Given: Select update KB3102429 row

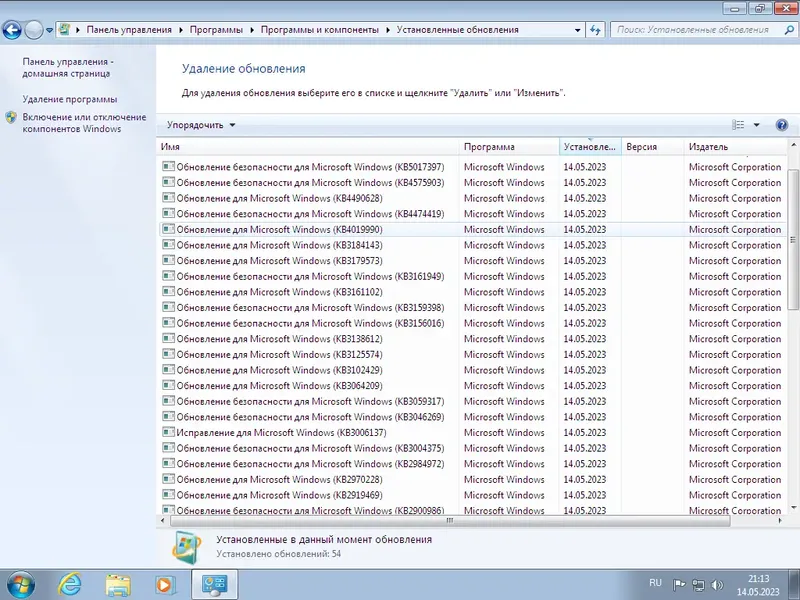Looking at the screenshot, I should coord(472,370).
